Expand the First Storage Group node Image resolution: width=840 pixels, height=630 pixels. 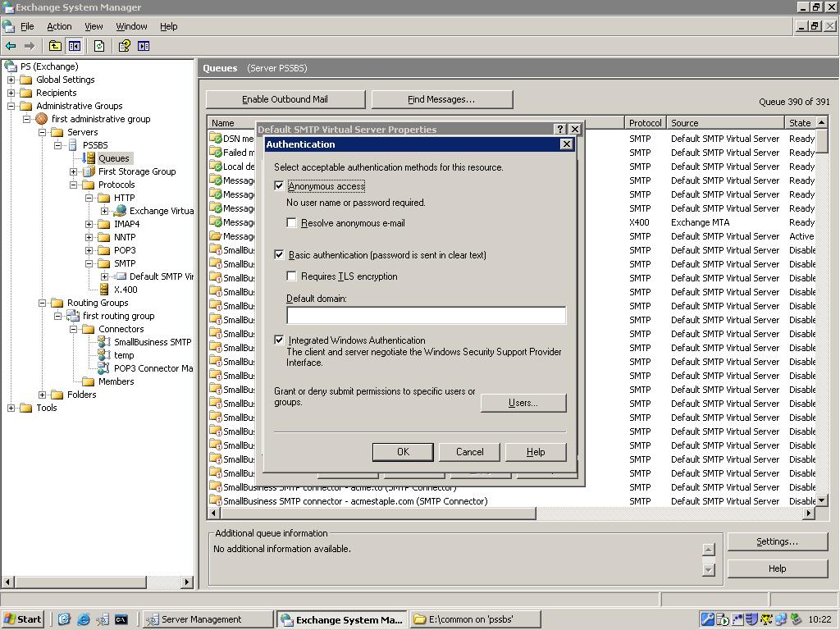click(x=73, y=171)
